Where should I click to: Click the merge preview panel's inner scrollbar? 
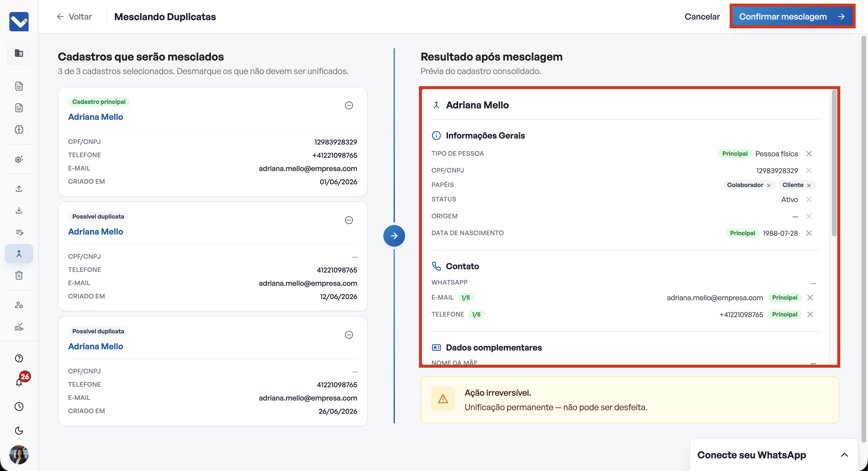tap(834, 163)
